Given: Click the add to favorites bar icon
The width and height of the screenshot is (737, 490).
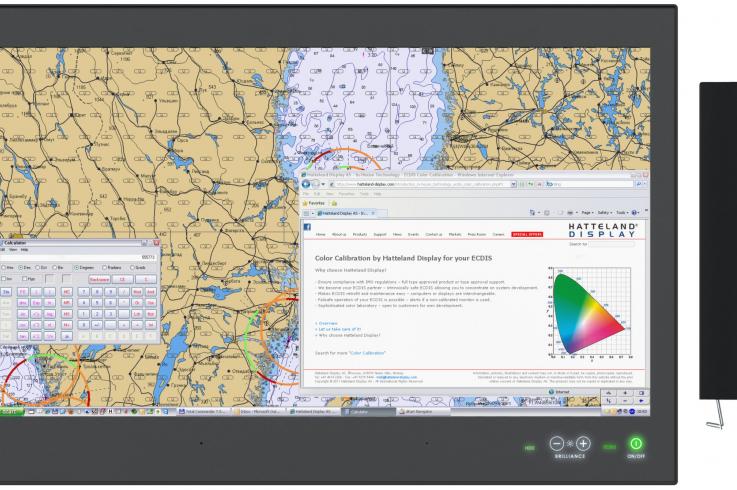Looking at the screenshot, I should pyautogui.click(x=334, y=203).
